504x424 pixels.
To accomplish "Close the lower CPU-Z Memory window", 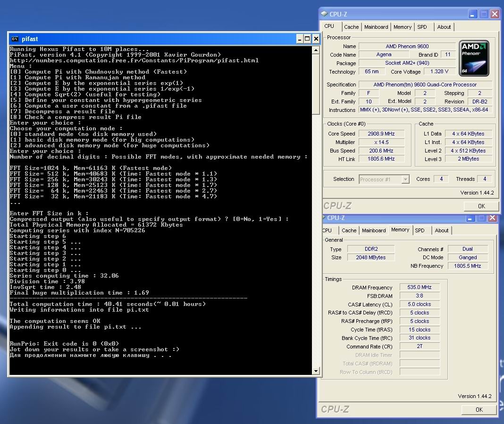I will pos(492,218).
